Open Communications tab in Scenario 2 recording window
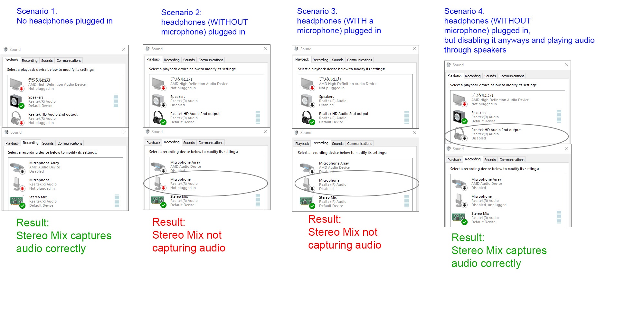Viewport: 644px width, 322px height. pyautogui.click(x=211, y=143)
